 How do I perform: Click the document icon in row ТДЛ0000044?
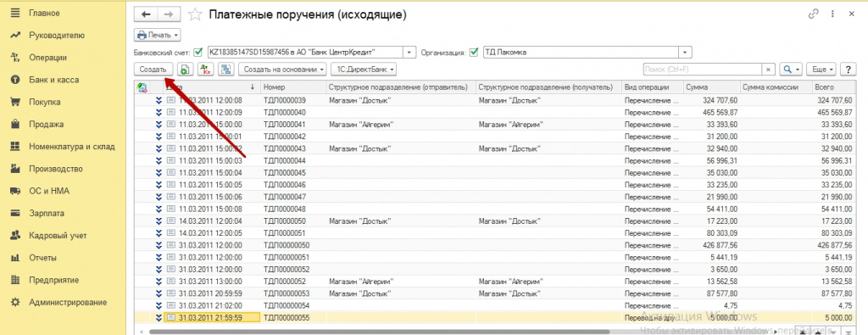pyautogui.click(x=171, y=160)
